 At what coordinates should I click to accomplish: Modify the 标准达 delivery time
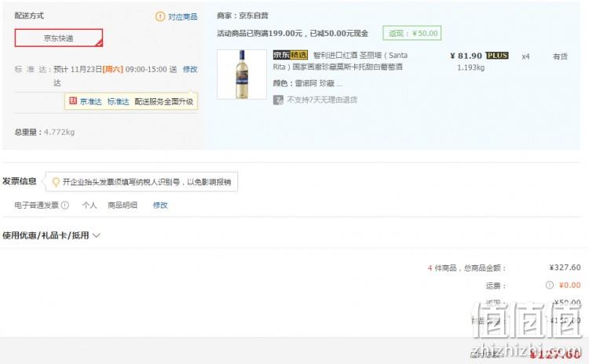(190, 69)
